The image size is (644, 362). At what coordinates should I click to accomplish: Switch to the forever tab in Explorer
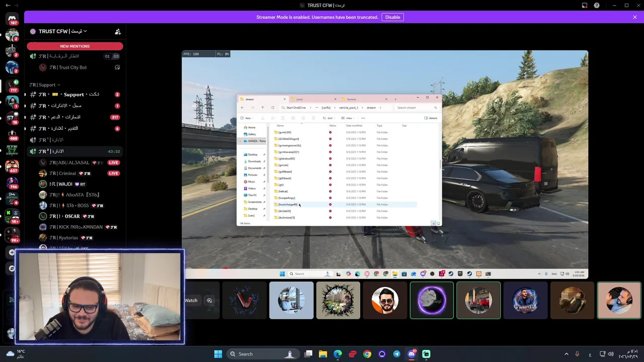tap(363, 99)
